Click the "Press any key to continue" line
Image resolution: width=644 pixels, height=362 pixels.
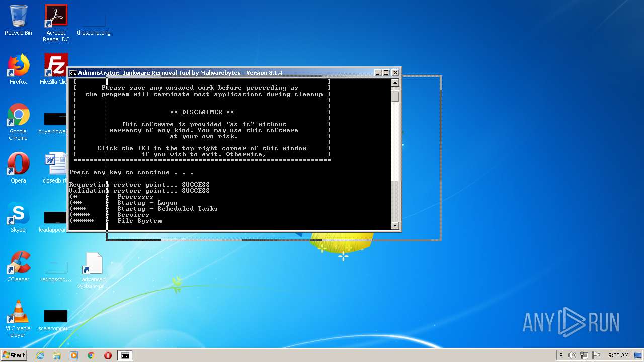(131, 172)
